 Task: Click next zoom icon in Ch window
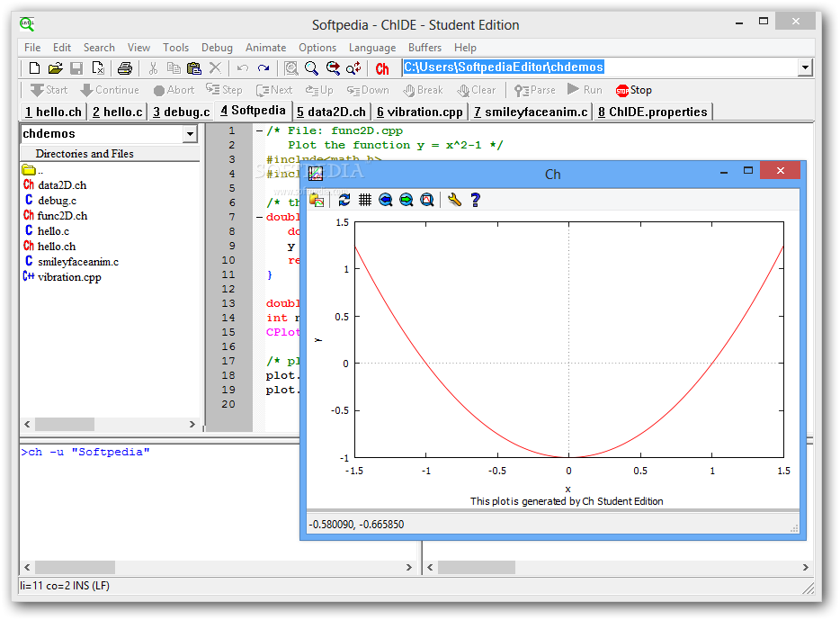[407, 201]
